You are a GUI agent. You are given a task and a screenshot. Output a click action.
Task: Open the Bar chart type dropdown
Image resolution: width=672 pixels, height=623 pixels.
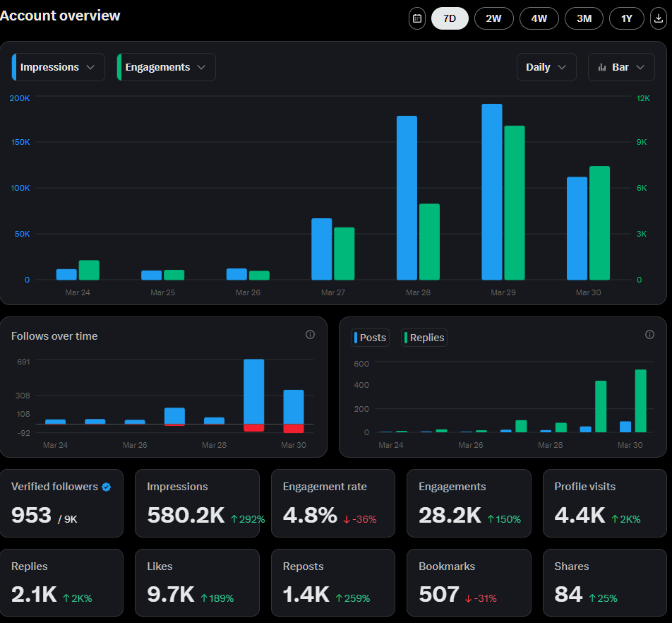pyautogui.click(x=621, y=67)
